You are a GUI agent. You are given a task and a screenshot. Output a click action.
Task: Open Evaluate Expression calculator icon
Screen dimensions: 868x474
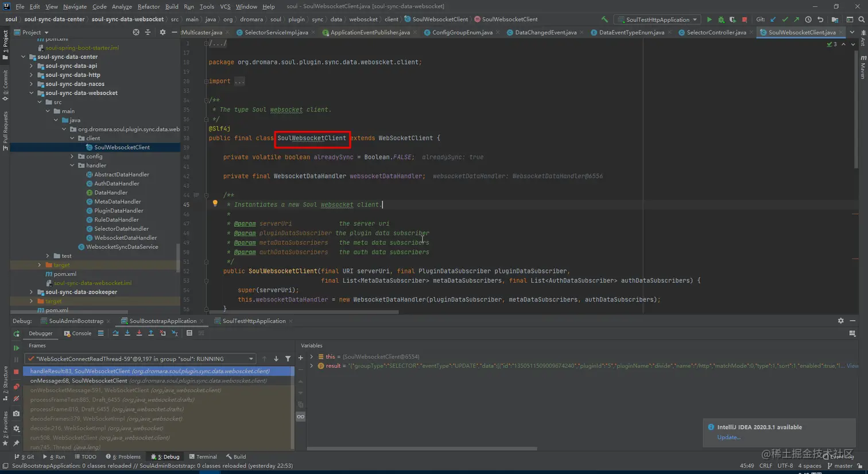(189, 333)
